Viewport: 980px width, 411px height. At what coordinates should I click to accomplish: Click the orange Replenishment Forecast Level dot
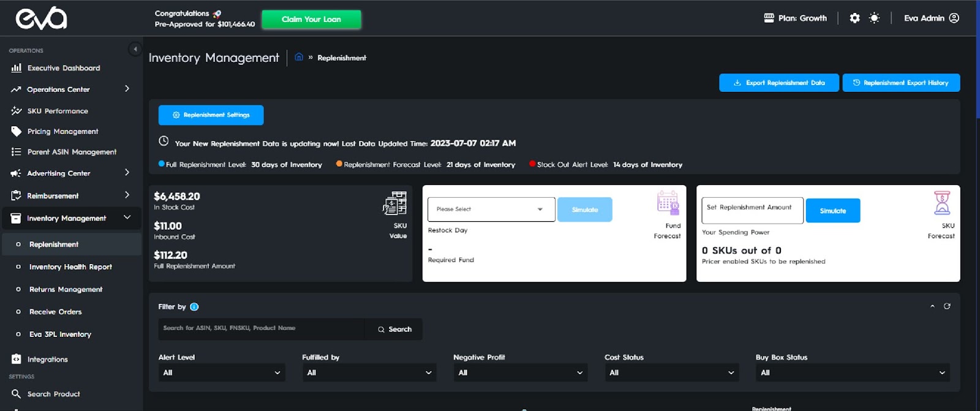[x=339, y=164]
